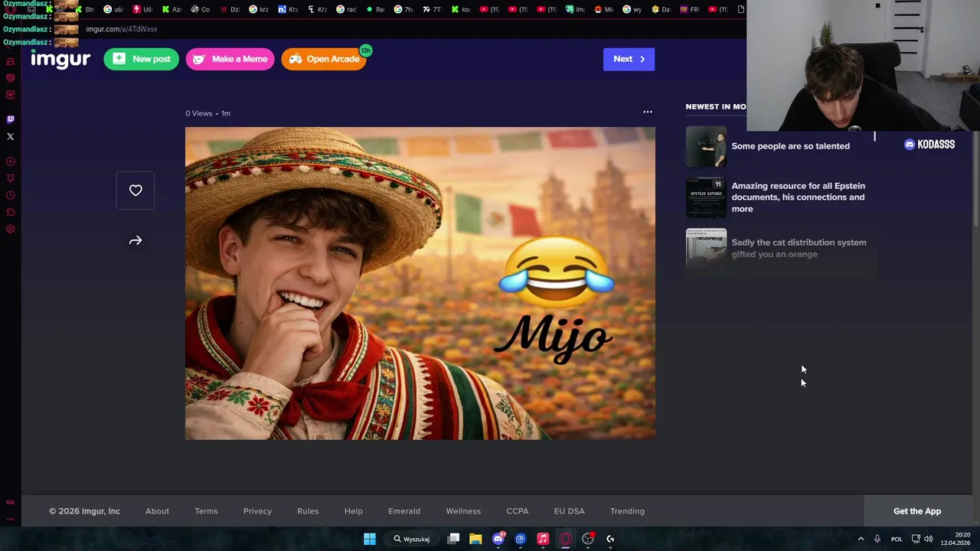Open the Rules footer link
This screenshot has height=551, width=980.
point(308,511)
